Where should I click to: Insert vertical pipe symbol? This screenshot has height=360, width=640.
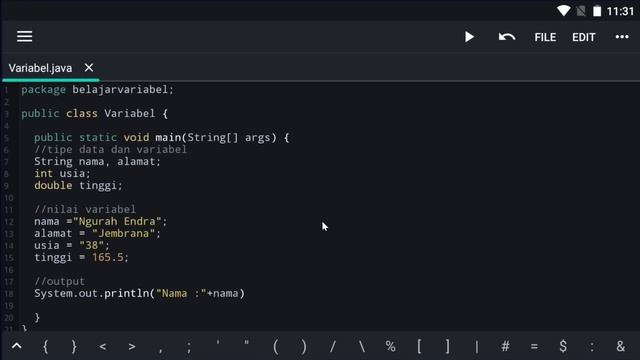tap(476, 347)
